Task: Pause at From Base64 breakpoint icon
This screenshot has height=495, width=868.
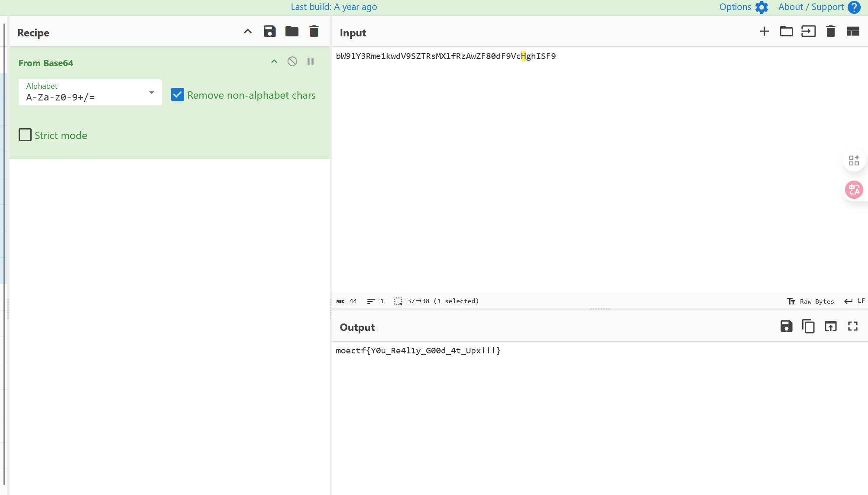Action: pos(310,61)
